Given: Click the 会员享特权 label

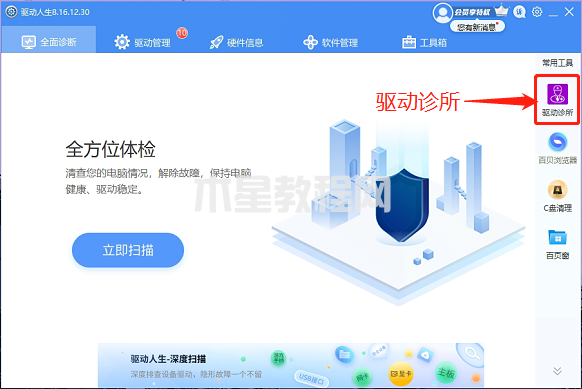Looking at the screenshot, I should click(x=473, y=12).
